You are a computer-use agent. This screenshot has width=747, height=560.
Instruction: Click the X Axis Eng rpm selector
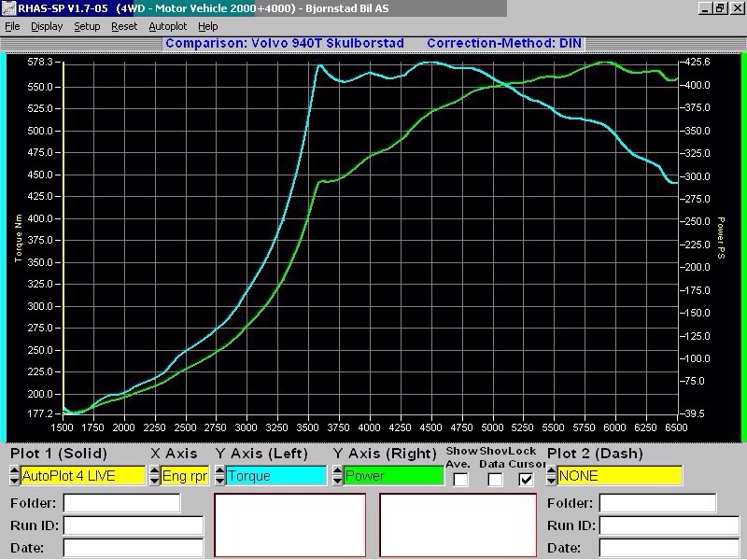pos(185,476)
